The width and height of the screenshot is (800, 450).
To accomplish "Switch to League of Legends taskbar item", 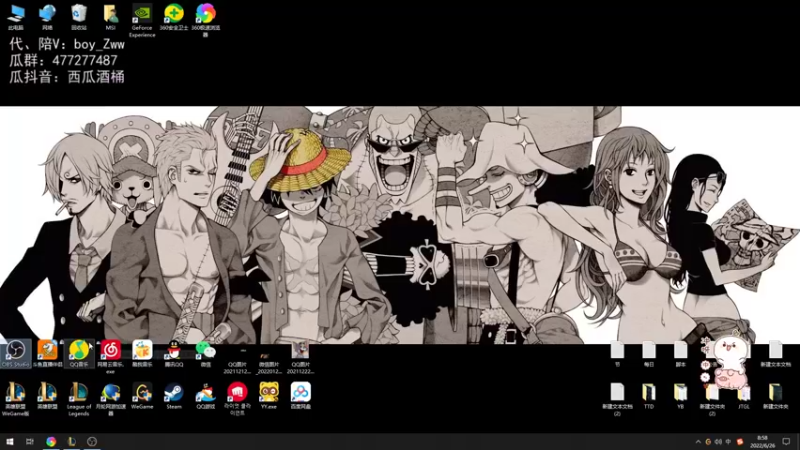I will click(x=72, y=441).
